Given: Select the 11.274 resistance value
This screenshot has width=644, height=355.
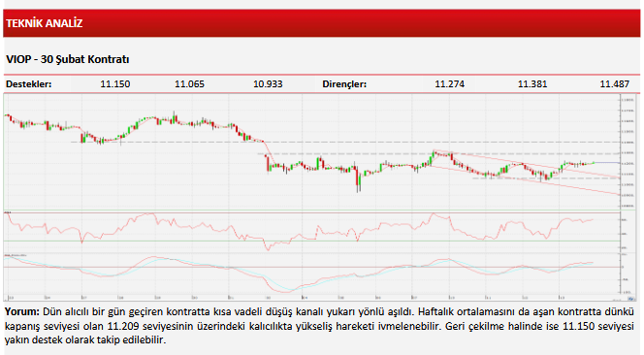Looking at the screenshot, I should coord(450,84).
